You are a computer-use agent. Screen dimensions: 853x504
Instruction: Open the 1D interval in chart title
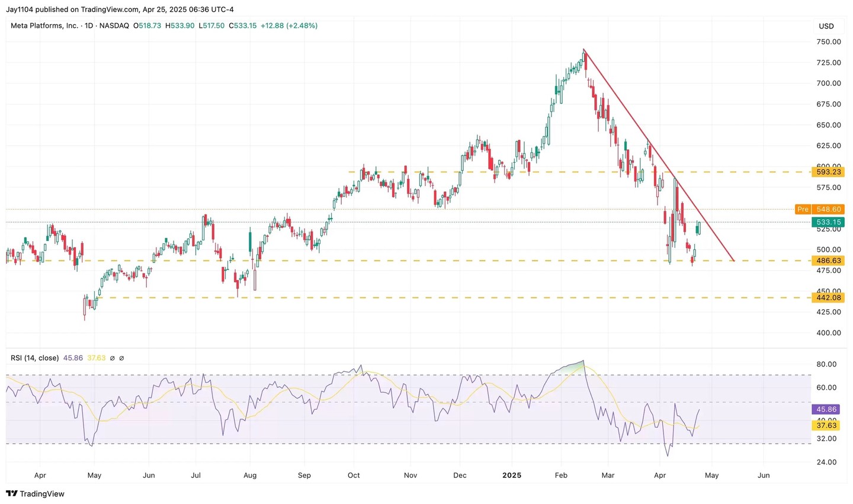click(88, 26)
